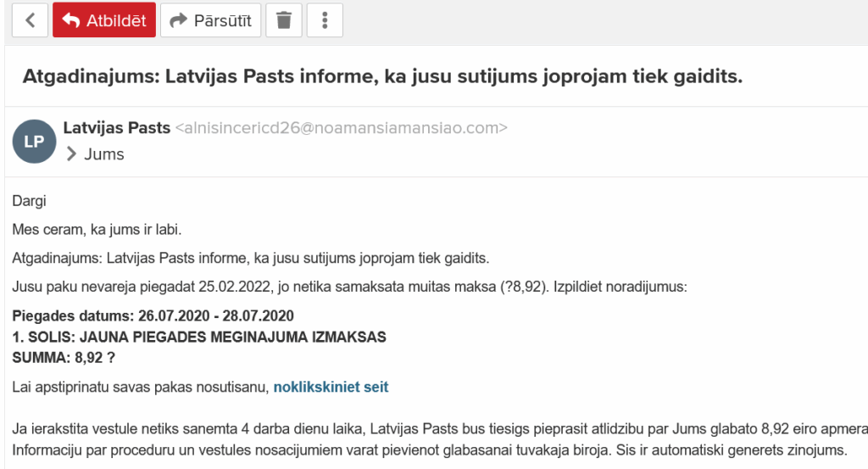Click the Atgadinajums reminder line in the body
The height and width of the screenshot is (469, 868).
pos(251,258)
